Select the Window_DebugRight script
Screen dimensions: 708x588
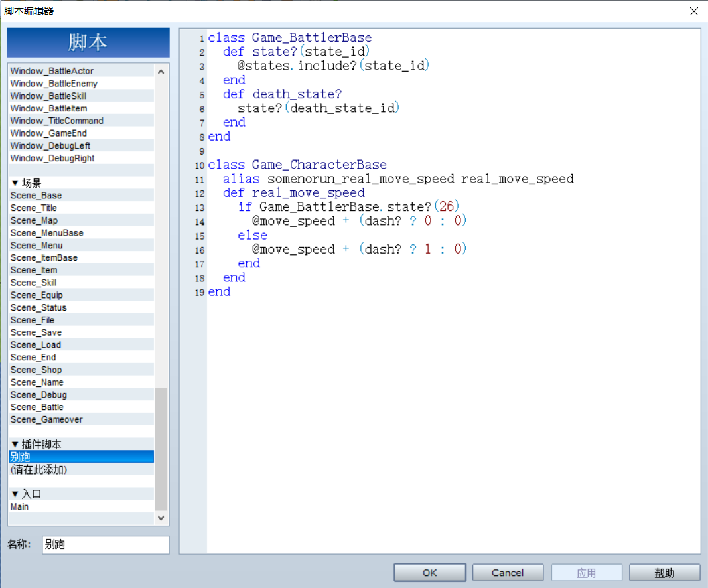(81, 158)
